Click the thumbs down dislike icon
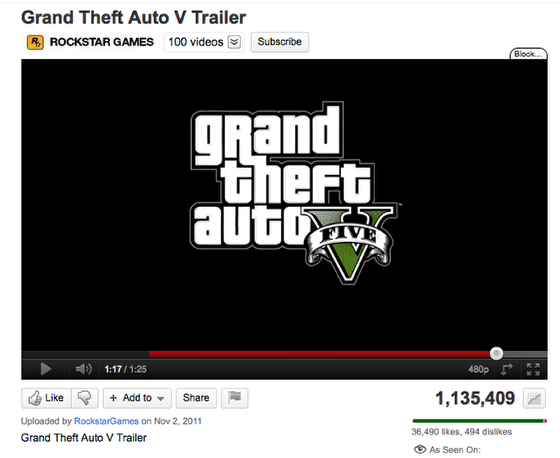This screenshot has height=458, width=560. pos(85,398)
